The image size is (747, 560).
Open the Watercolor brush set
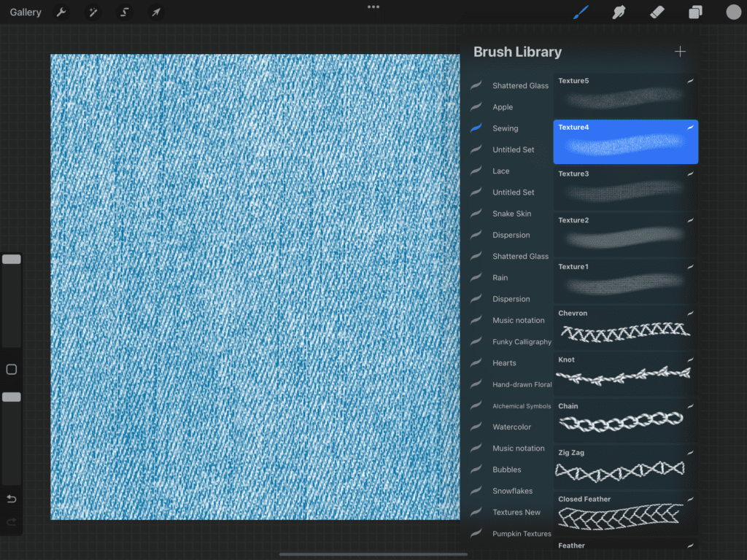pyautogui.click(x=511, y=427)
